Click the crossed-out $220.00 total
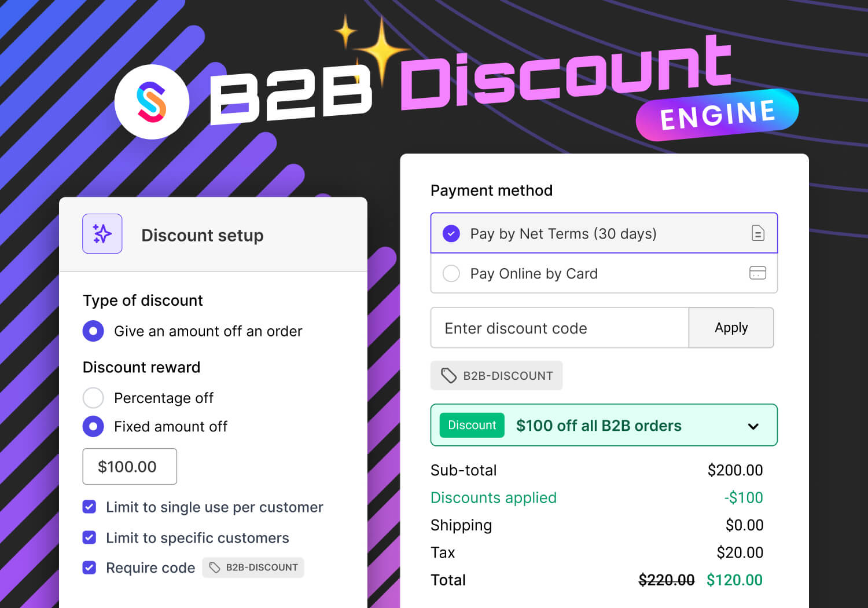Screen dimensions: 868x608 click(x=665, y=580)
